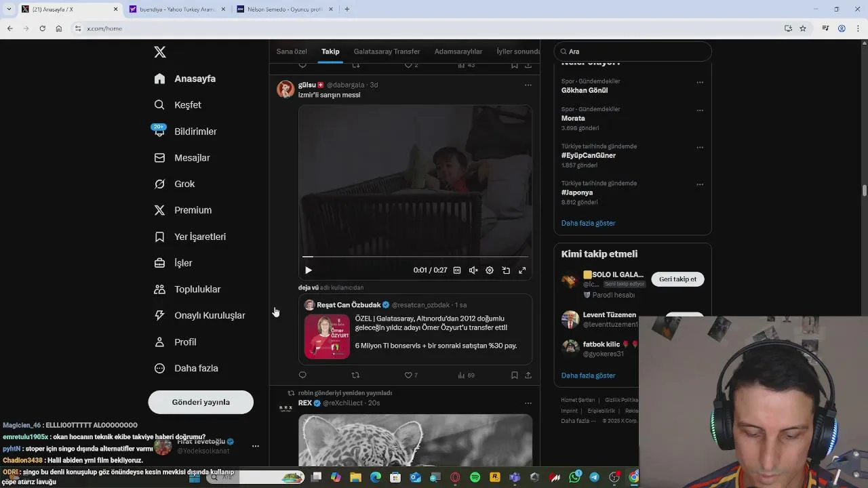Click the X logo in the sidebar

(160, 52)
